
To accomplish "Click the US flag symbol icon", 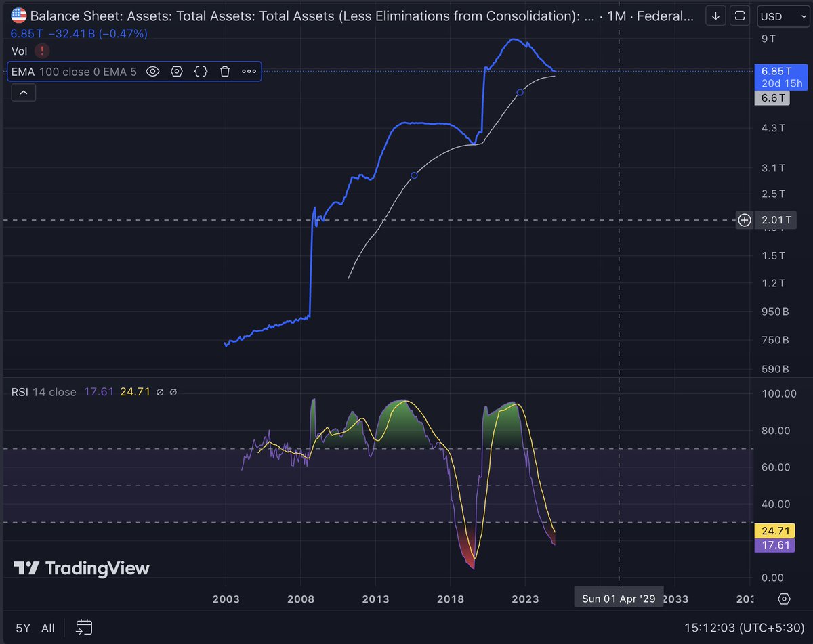I will click(x=19, y=16).
